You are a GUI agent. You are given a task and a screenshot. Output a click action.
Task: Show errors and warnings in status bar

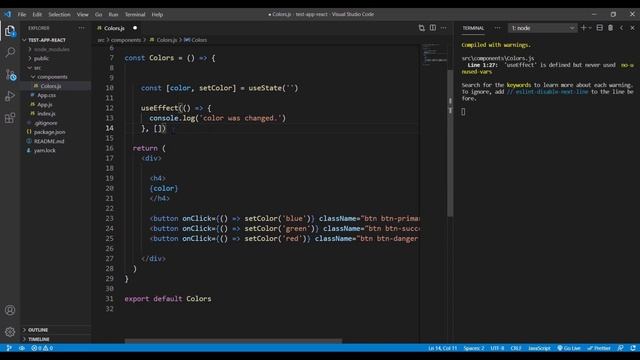pyautogui.click(x=42, y=348)
